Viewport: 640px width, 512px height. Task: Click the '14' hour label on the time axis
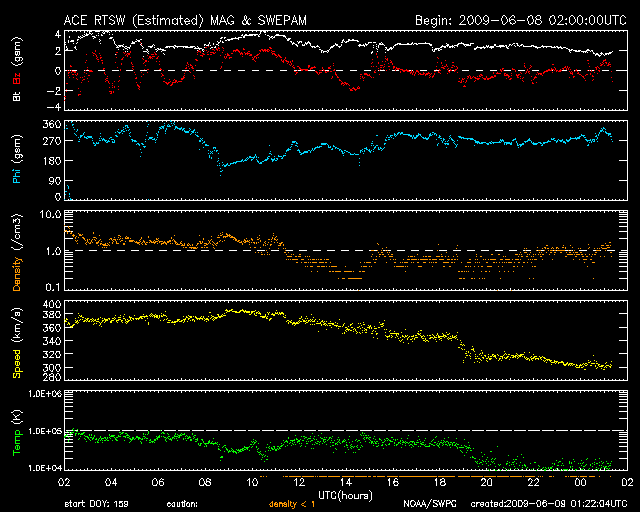coord(346,483)
